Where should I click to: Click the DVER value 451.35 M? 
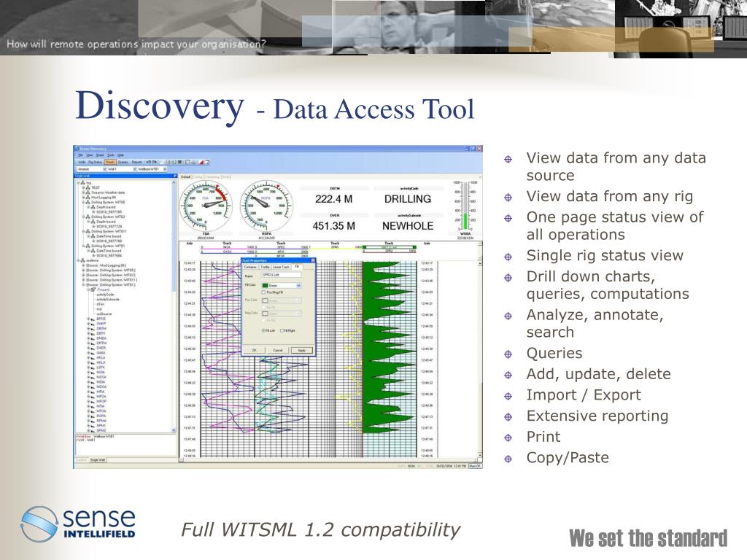pyautogui.click(x=334, y=226)
